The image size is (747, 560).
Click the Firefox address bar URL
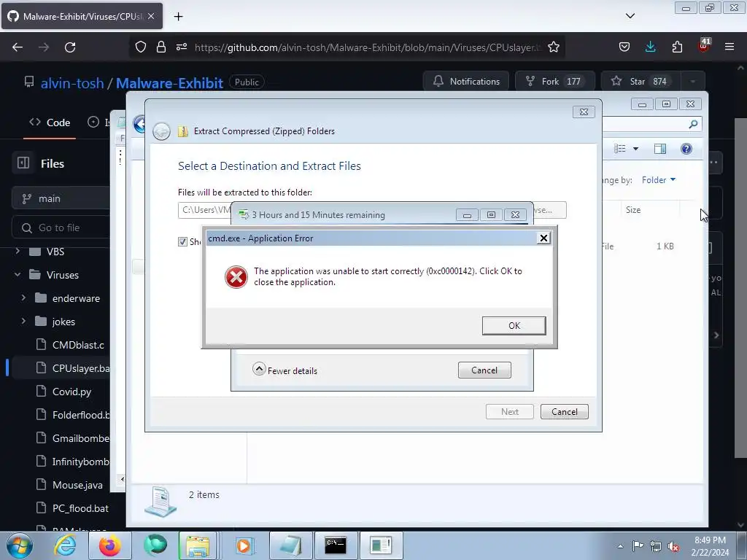[368, 47]
